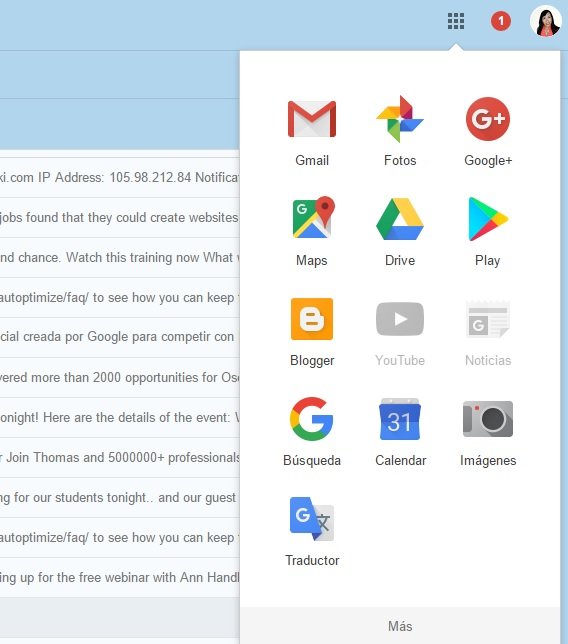Image resolution: width=568 pixels, height=644 pixels.
Task: Open email reading 'jobs found that they could create websites'
Action: pyautogui.click(x=120, y=217)
